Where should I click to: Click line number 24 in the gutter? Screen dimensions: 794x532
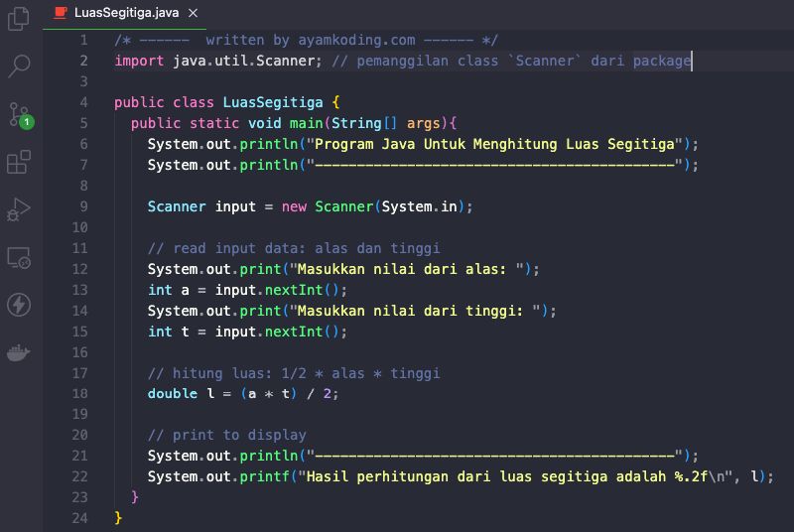coord(79,518)
